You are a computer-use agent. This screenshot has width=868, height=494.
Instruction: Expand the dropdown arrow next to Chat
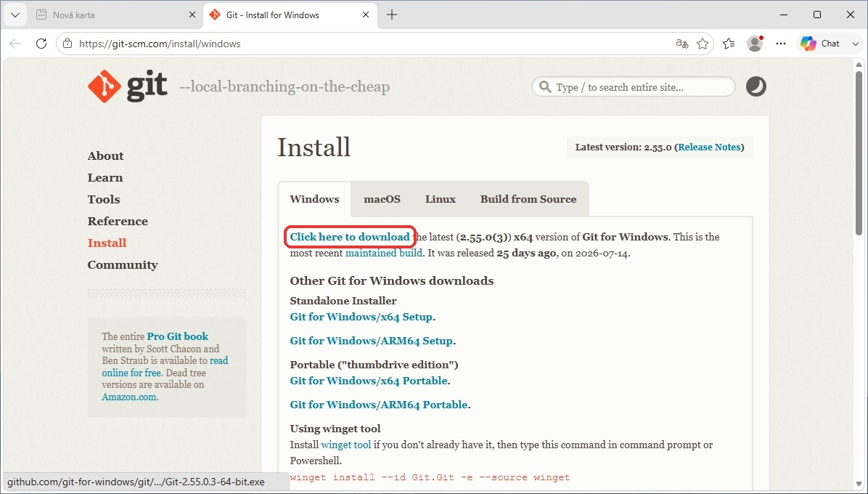855,44
